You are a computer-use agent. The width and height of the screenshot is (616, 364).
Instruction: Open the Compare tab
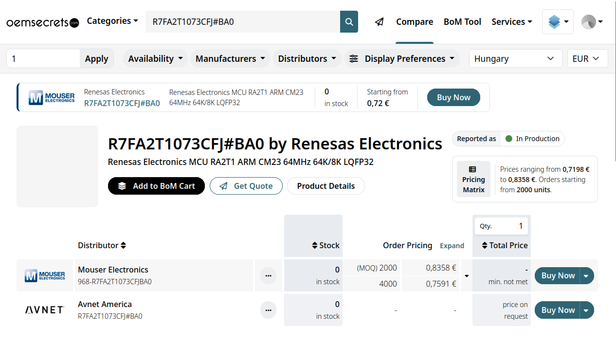coord(414,22)
